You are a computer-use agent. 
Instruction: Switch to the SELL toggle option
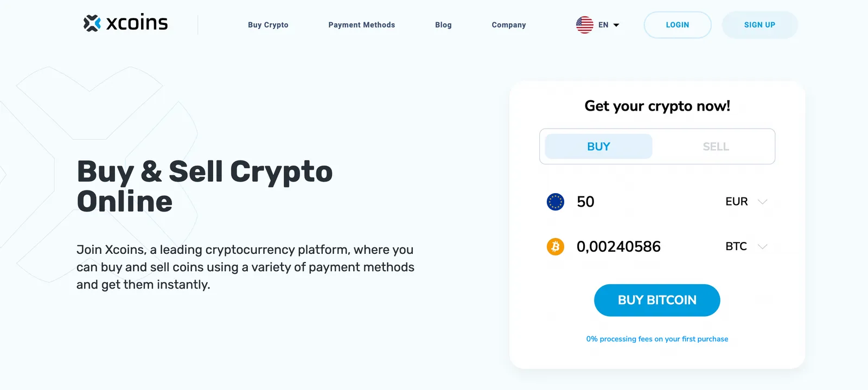pos(716,146)
